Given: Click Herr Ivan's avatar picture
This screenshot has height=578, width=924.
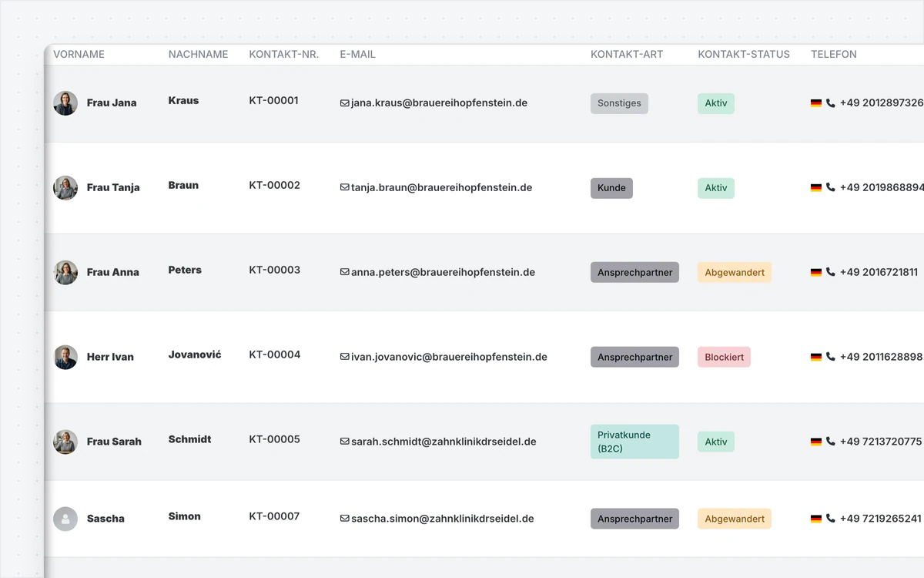Looking at the screenshot, I should click(65, 358).
